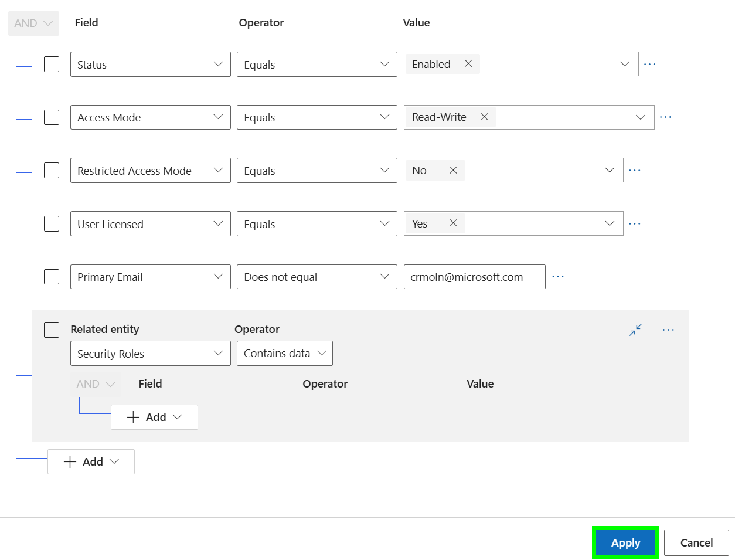Open more options for Access Mode row
The height and width of the screenshot is (560, 735).
(665, 117)
